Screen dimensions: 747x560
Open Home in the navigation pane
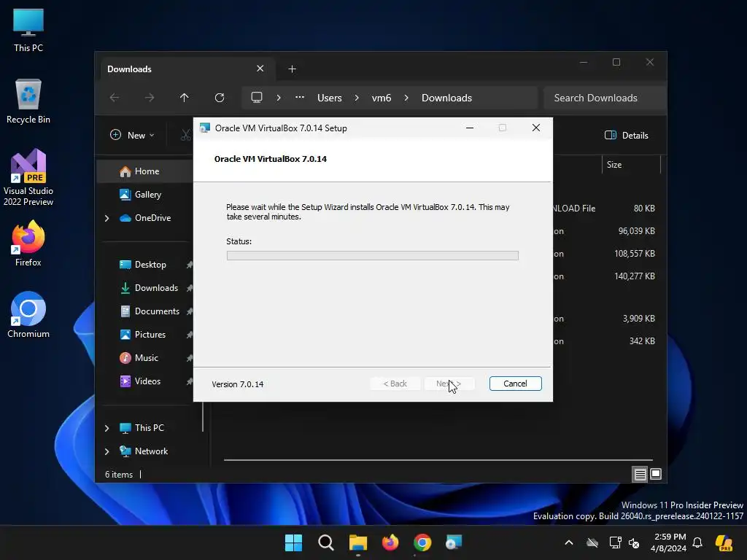145,171
